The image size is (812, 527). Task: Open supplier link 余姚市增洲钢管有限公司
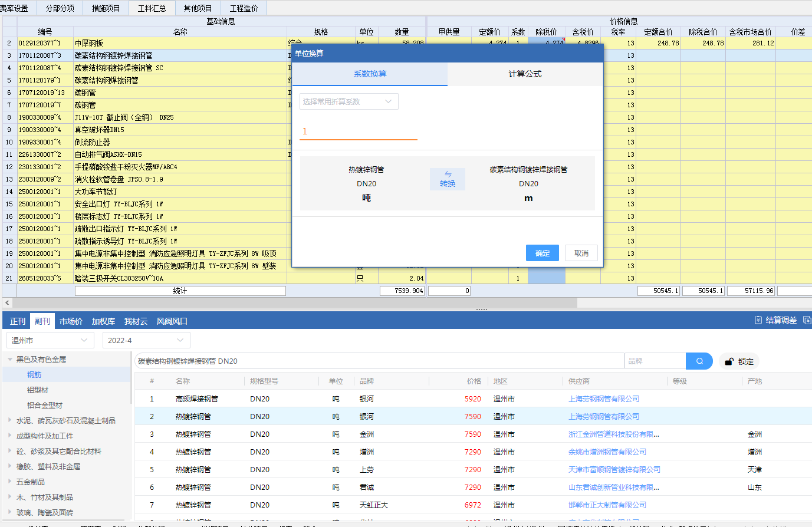[607, 452]
